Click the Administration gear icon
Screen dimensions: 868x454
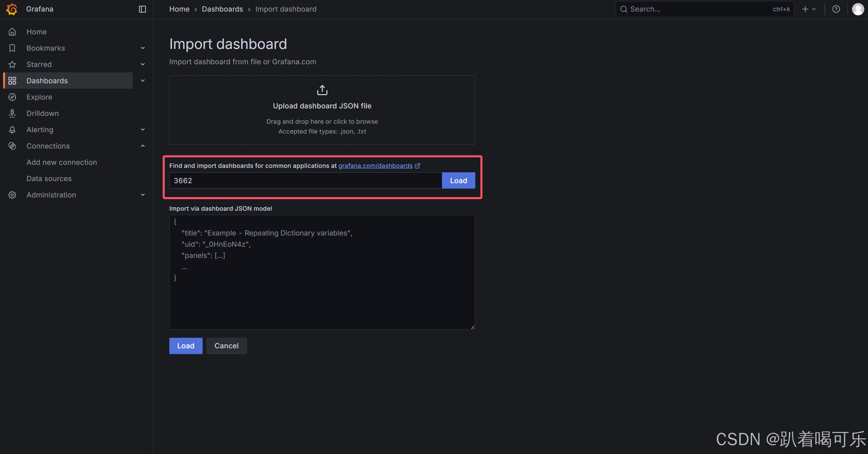click(12, 195)
